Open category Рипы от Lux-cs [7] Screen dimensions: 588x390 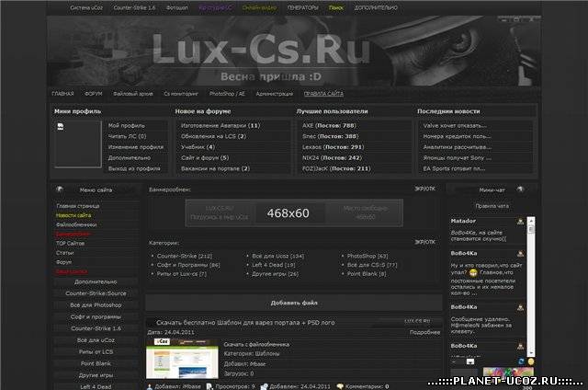(x=182, y=274)
